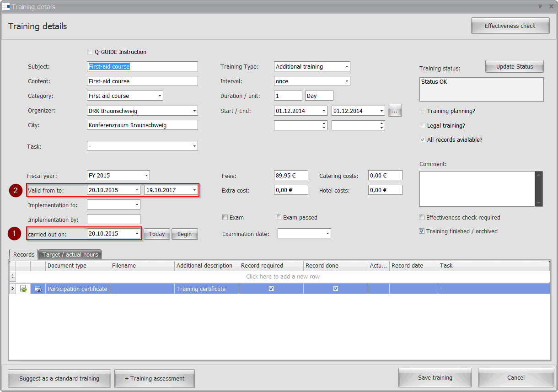Click the Effectiveness check button
The height and width of the screenshot is (392, 558).
tap(510, 26)
